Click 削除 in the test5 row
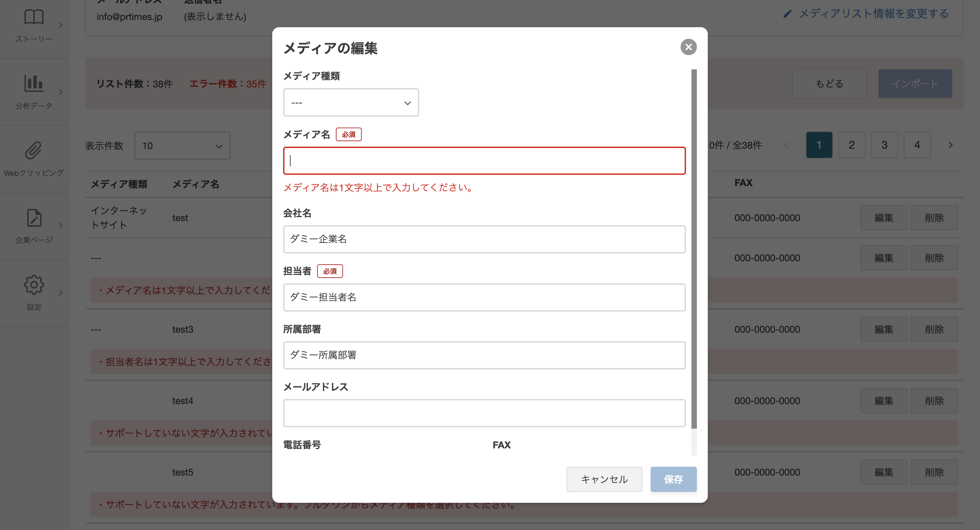Screen dimensions: 980x530 (934, 472)
